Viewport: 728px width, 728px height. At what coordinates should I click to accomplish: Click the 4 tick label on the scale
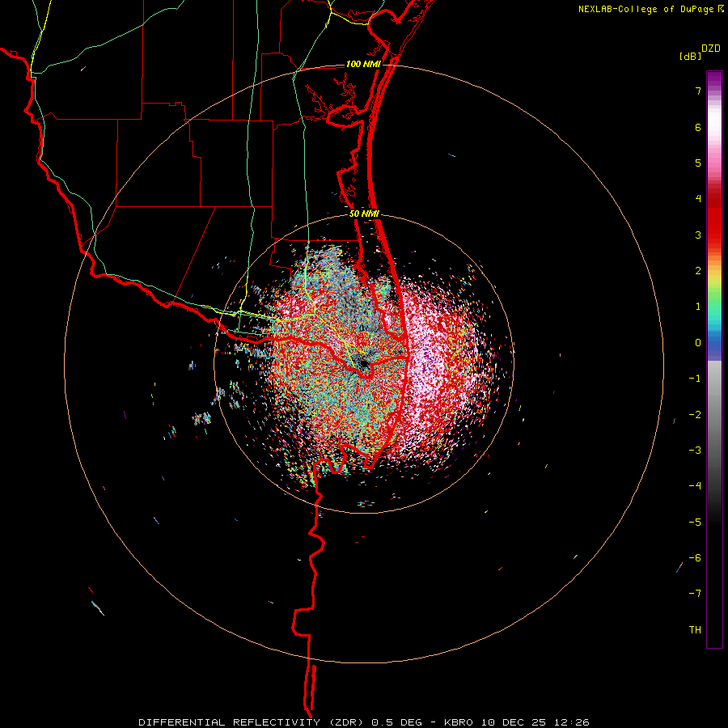coord(698,199)
